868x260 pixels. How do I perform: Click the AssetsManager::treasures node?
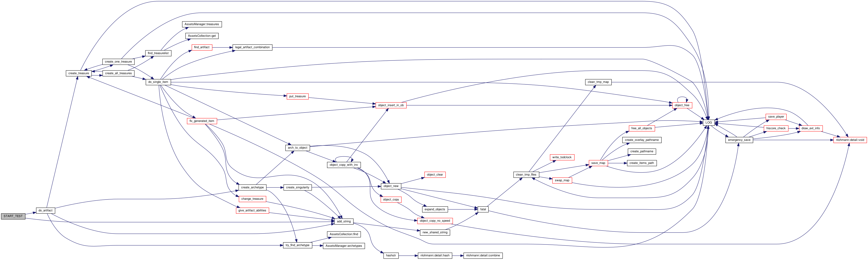pyautogui.click(x=202, y=24)
